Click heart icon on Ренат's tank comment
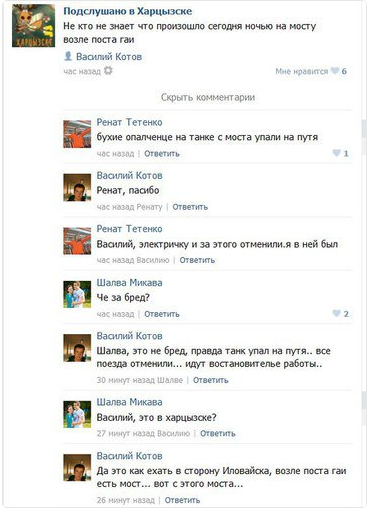Image resolution: width=367 pixels, height=516 pixels. (337, 153)
